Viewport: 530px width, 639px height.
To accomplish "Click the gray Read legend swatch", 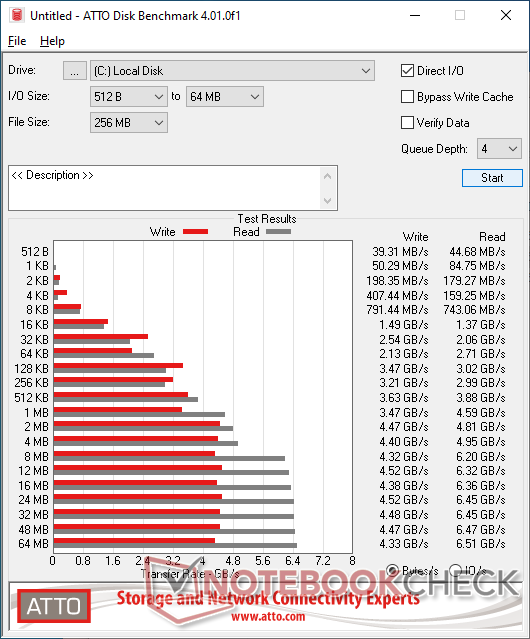I will pos(278,232).
